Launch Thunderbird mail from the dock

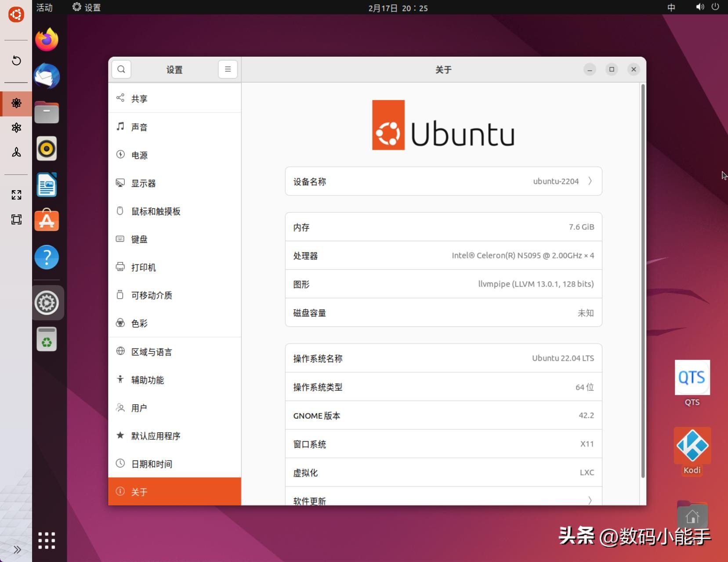47,76
